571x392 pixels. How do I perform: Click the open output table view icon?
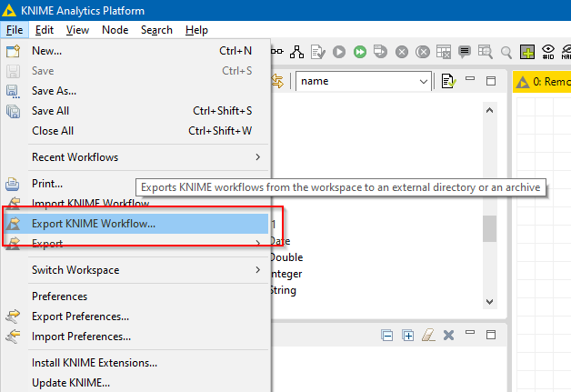tap(486, 52)
